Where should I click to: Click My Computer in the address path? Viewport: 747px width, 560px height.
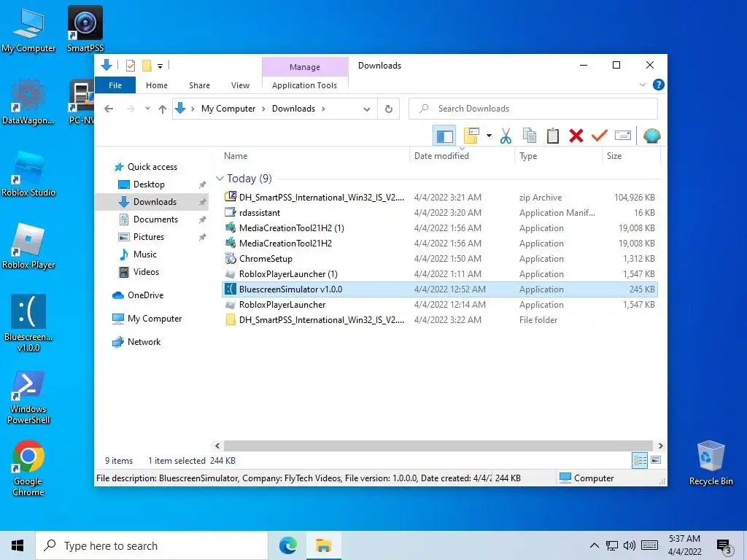click(x=228, y=109)
